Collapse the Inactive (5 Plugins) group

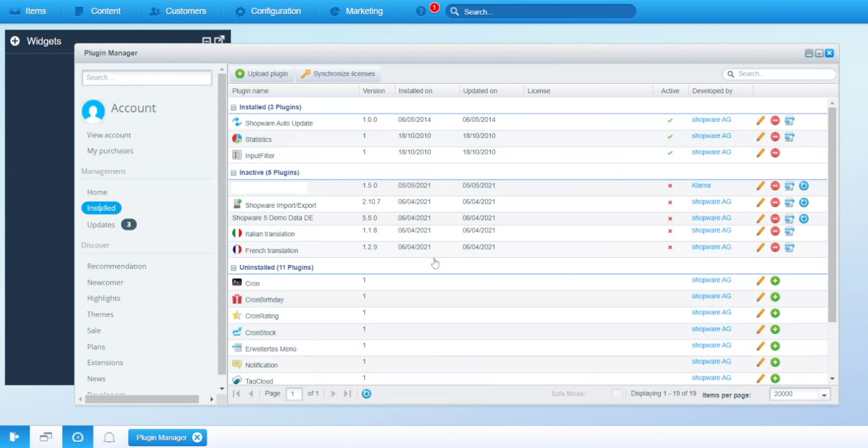coord(233,173)
